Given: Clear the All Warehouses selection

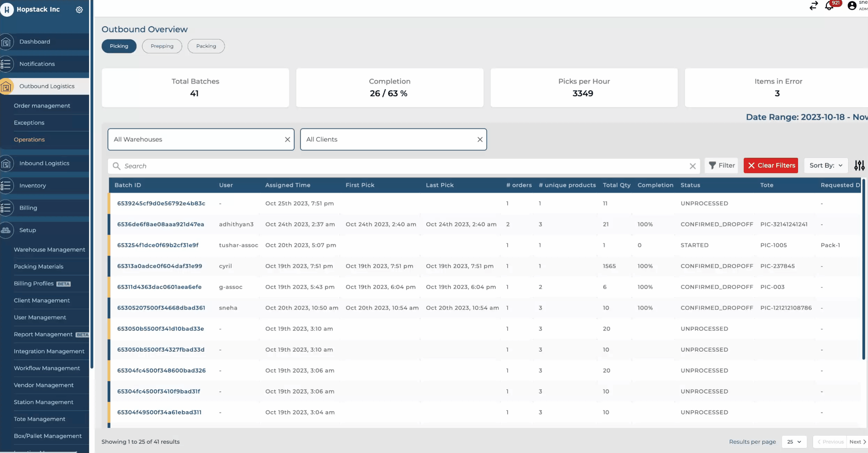Looking at the screenshot, I should click(x=287, y=140).
